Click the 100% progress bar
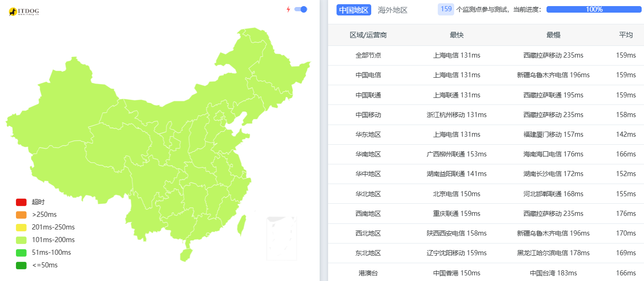The image size is (644, 281). (x=594, y=9)
